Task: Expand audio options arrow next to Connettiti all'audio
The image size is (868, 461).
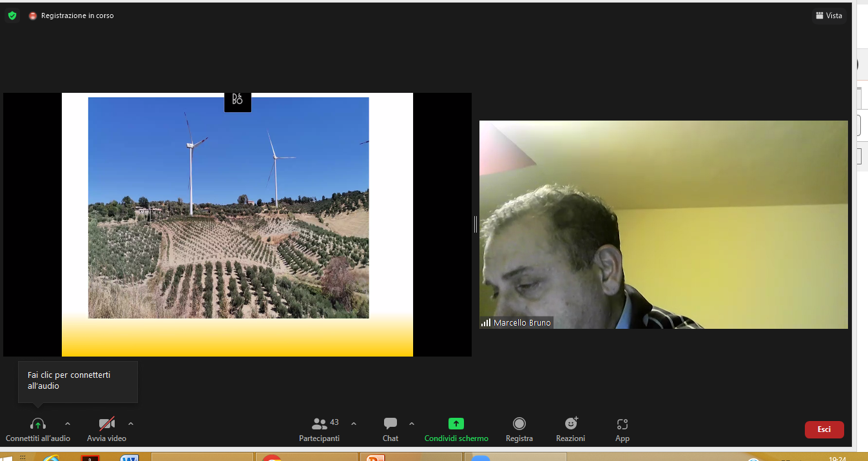Action: pos(68,424)
